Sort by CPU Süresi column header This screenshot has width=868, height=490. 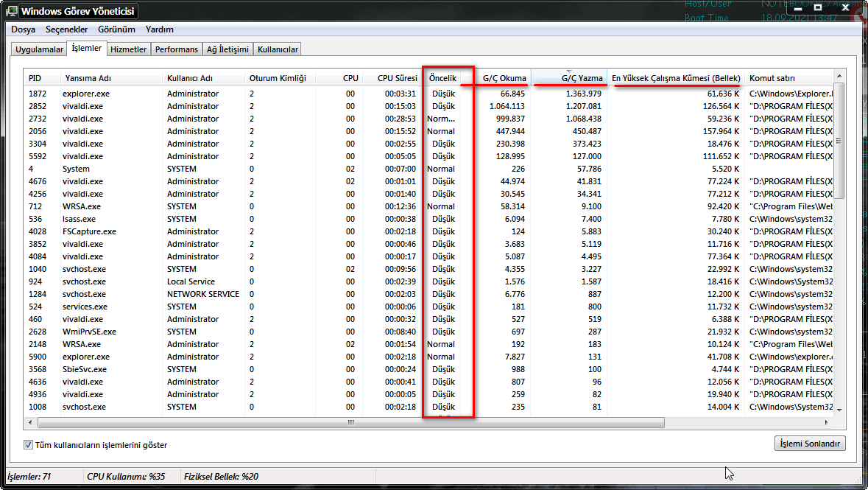click(392, 78)
